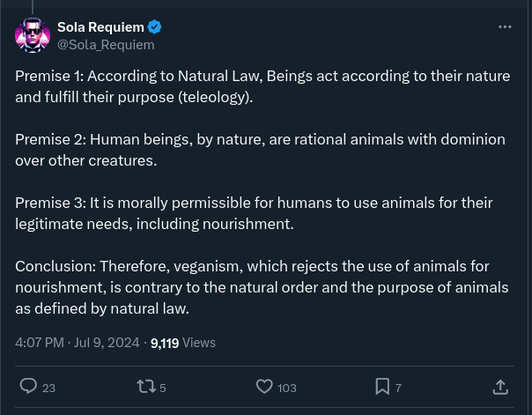Repost this tweet via retweet icon
The image size is (532, 415).
pos(146,386)
